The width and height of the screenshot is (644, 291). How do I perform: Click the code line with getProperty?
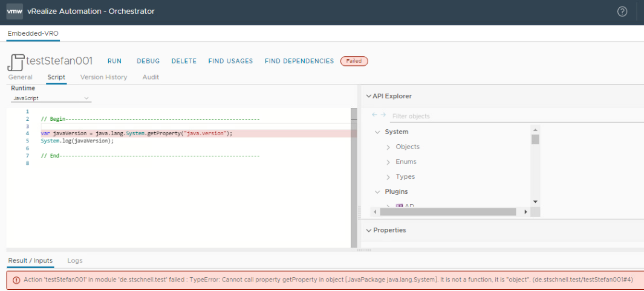click(137, 133)
